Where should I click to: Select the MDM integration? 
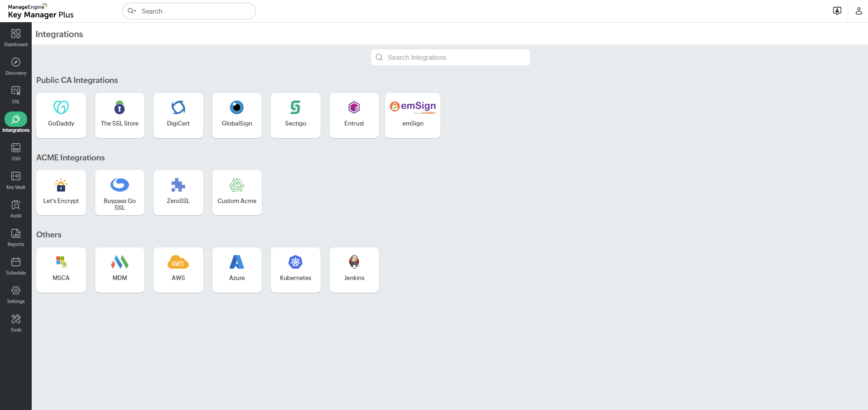[120, 270]
